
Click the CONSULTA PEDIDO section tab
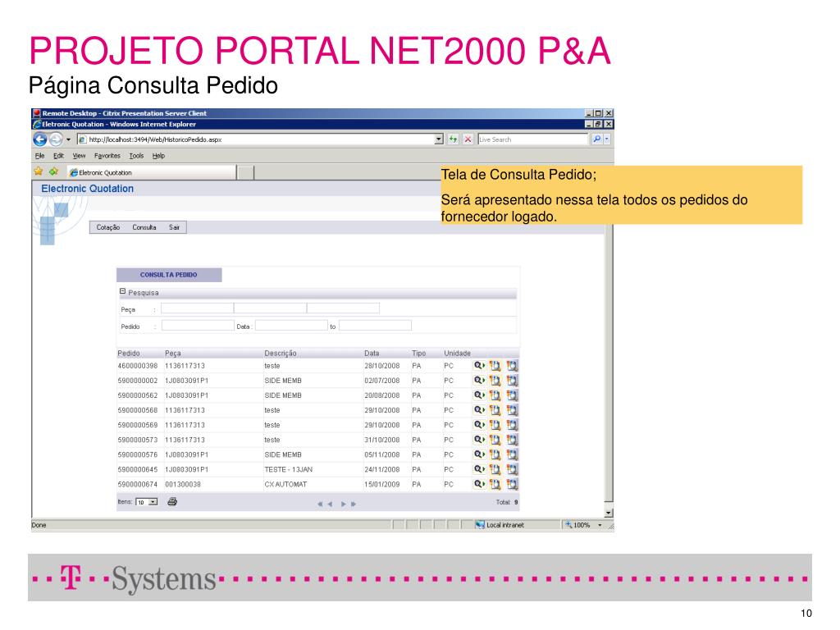click(x=169, y=275)
